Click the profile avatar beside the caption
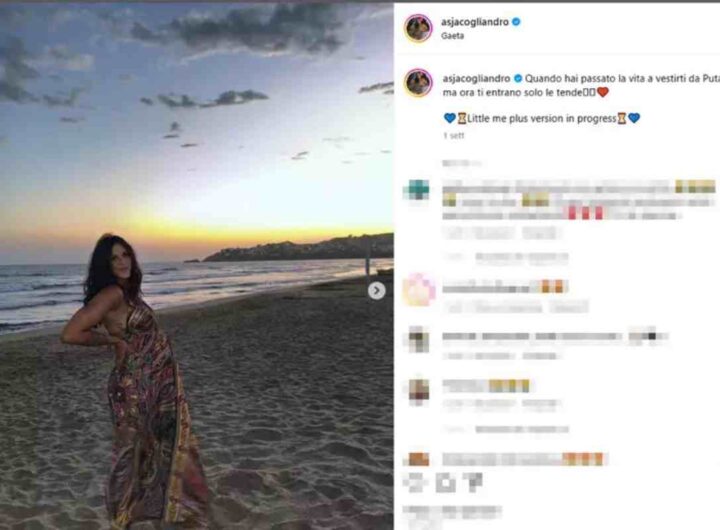The height and width of the screenshot is (530, 720). 418,83
